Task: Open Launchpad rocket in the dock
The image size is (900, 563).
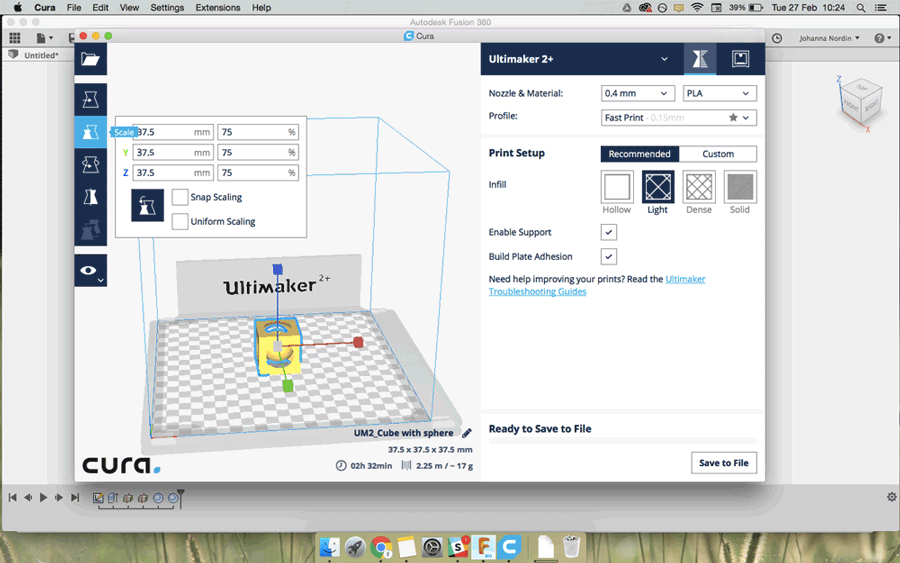Action: (355, 547)
